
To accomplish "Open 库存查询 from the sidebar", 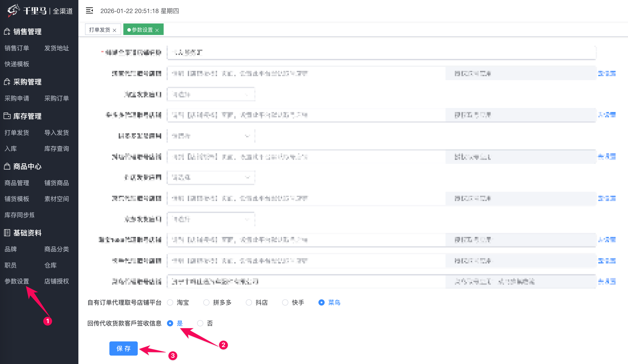I will point(56,149).
